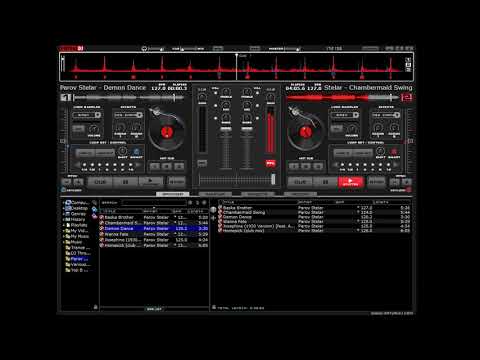The image size is (480, 360).
Task: Expand the My Music tree node
Action: tap(63, 236)
